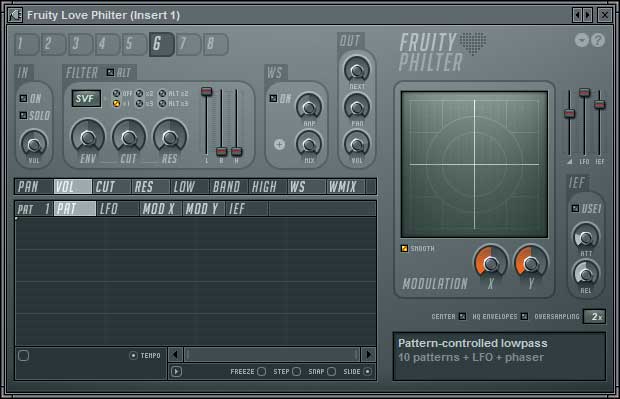Switch to the BAND parameter tab

click(x=229, y=187)
